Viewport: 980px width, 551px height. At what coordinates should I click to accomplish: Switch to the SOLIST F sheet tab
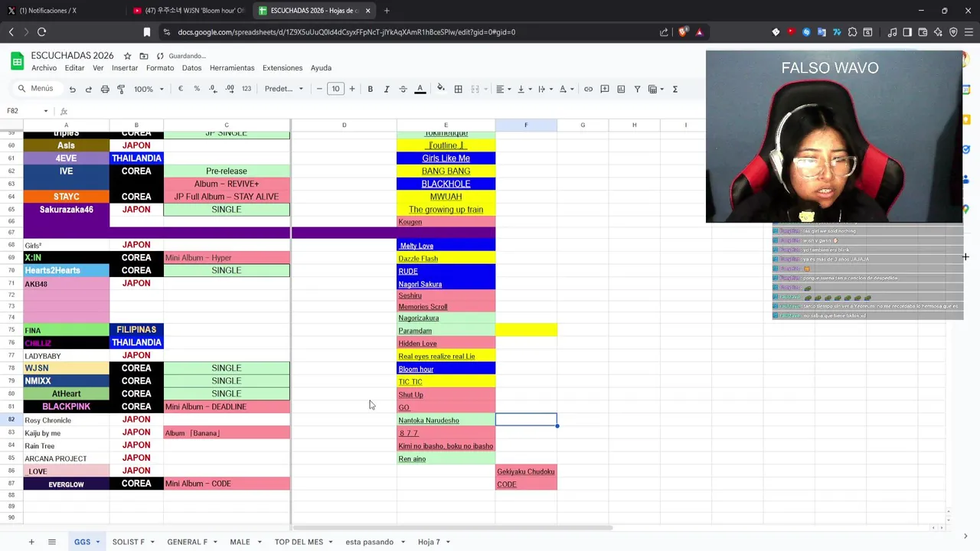(x=128, y=542)
